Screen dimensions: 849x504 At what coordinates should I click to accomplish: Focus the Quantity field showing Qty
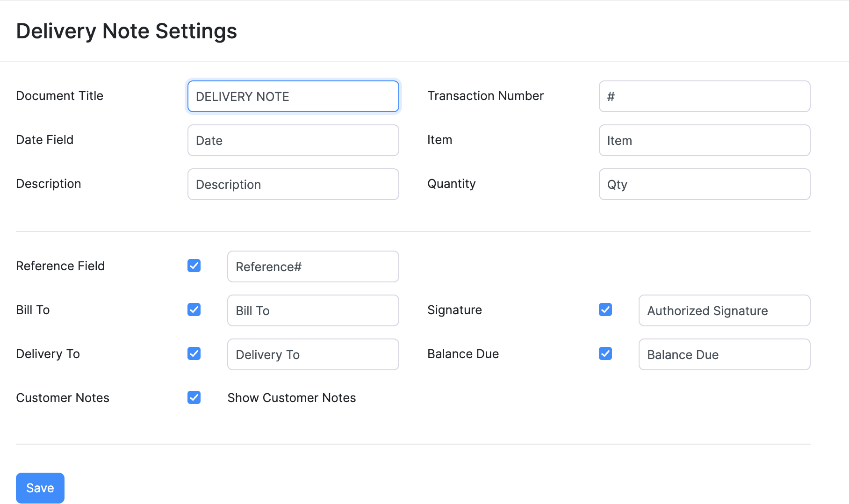[x=704, y=184]
